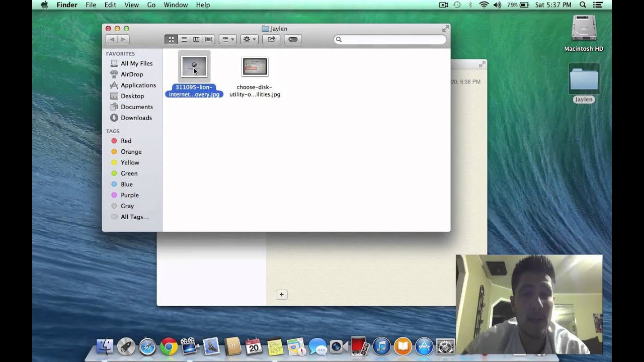Click the Finder search field
This screenshot has height=362, width=644.
pyautogui.click(x=390, y=39)
